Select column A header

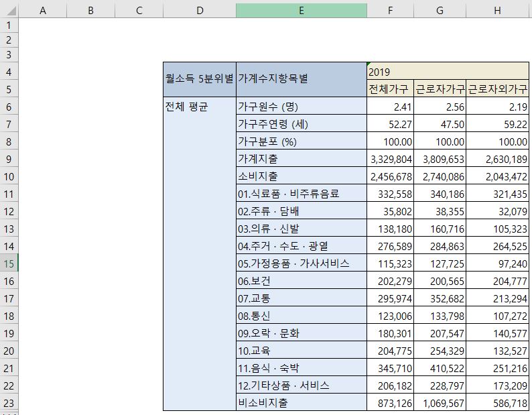43,11
